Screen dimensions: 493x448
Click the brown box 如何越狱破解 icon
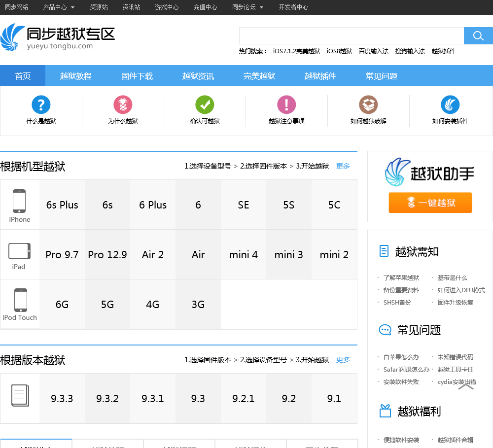point(368,104)
